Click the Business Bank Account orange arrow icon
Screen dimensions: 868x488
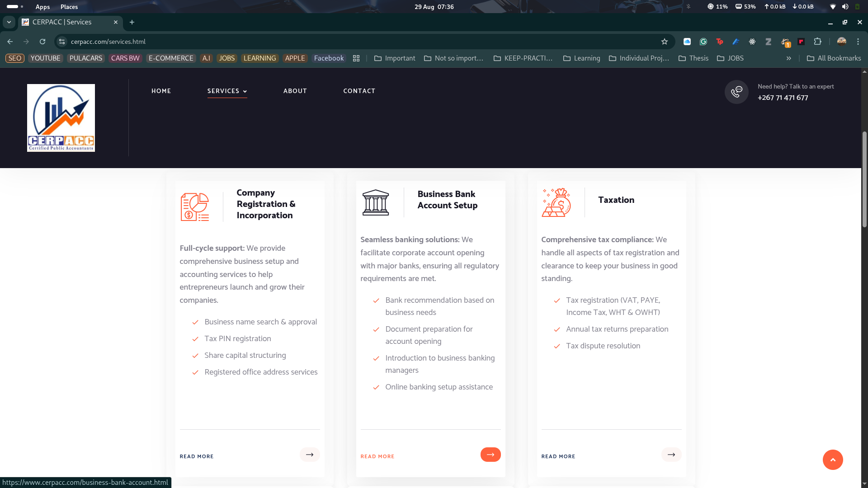click(491, 455)
